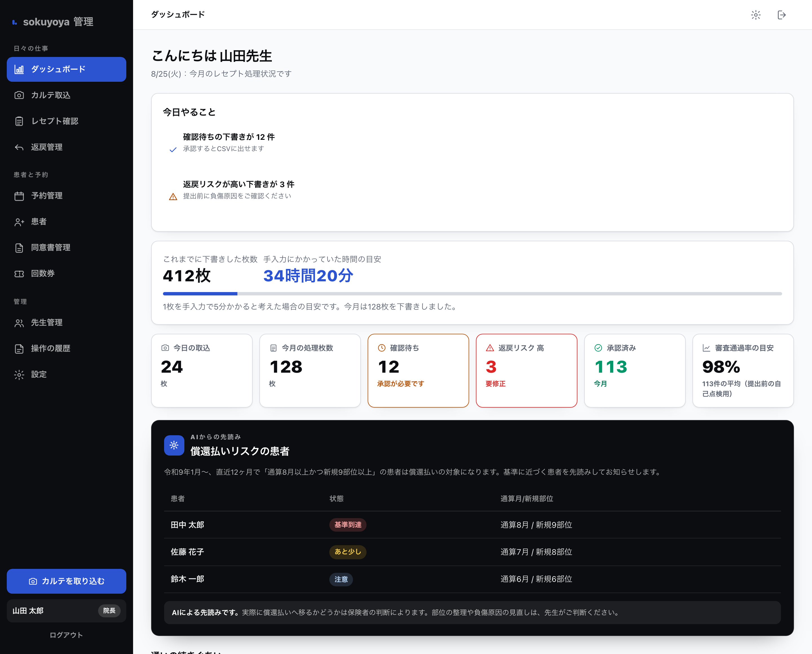Image resolution: width=812 pixels, height=654 pixels.
Task: Click the clock icon in 確認待ち card
Action: [382, 348]
